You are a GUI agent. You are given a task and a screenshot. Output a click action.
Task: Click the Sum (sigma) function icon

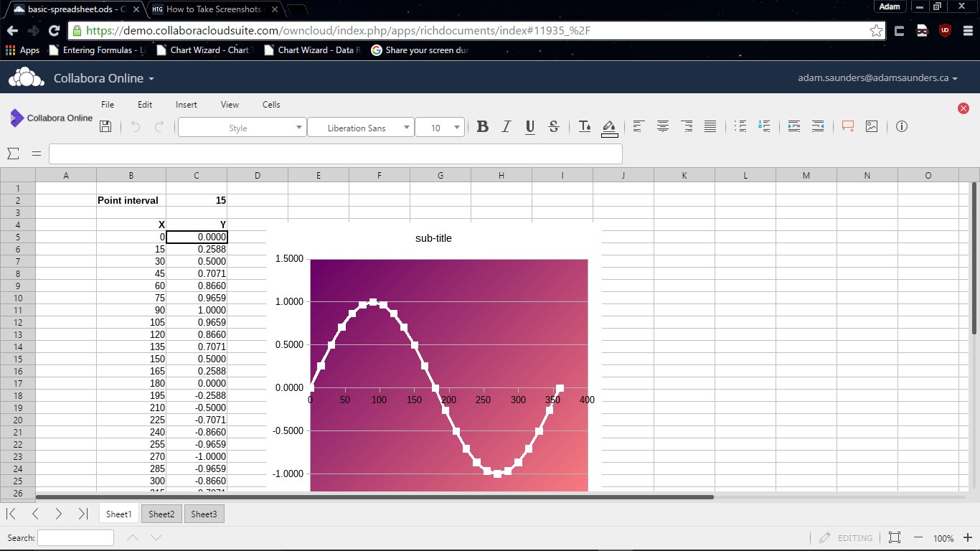(13, 154)
